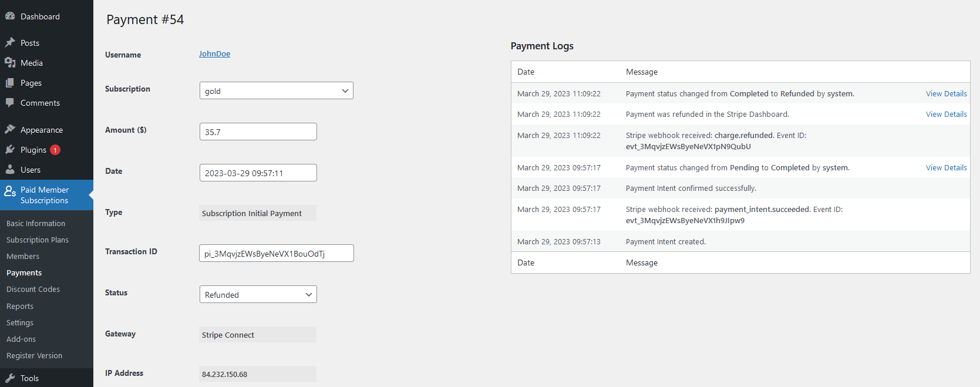
Task: Click the Stripe Connect gateway value
Action: pyautogui.click(x=258, y=335)
